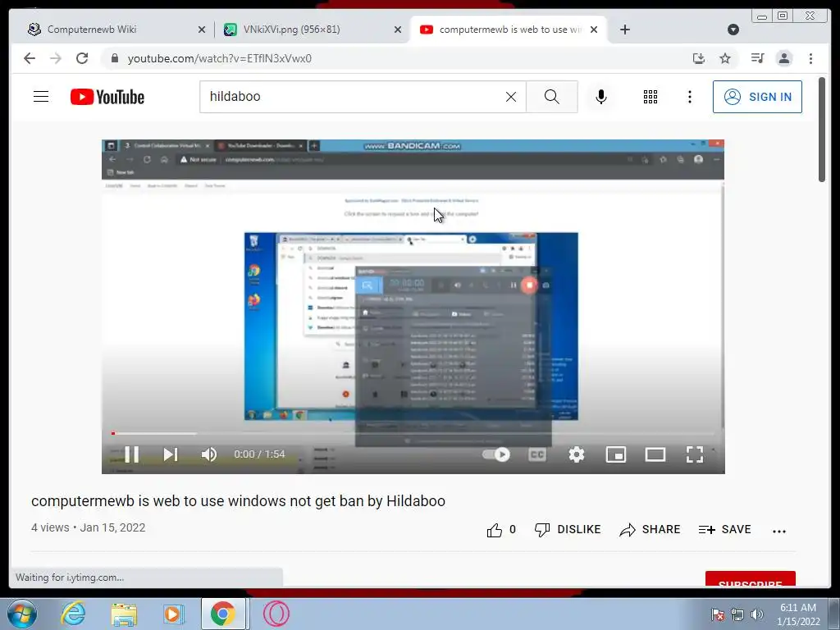Toggle closed captions CC button
The image size is (840, 630).
click(536, 454)
